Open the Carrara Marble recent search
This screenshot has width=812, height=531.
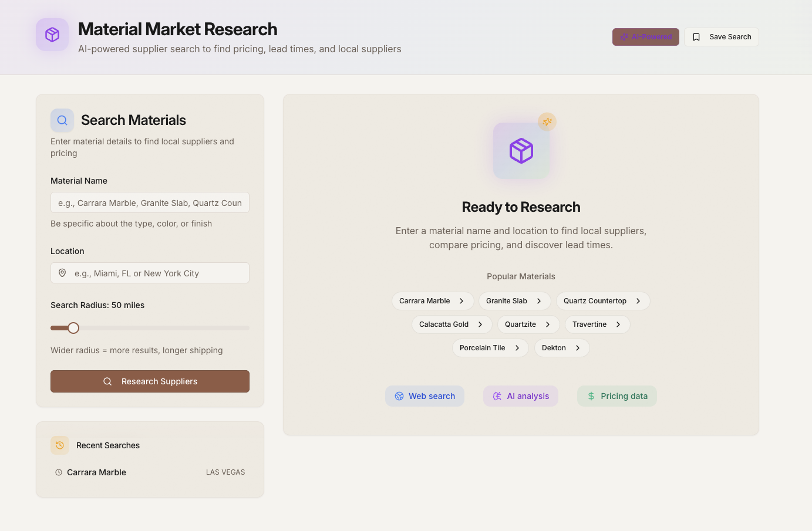click(150, 472)
